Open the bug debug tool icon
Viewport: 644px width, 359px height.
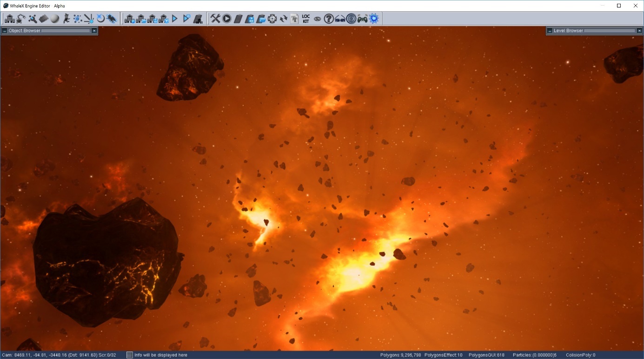click(x=112, y=19)
